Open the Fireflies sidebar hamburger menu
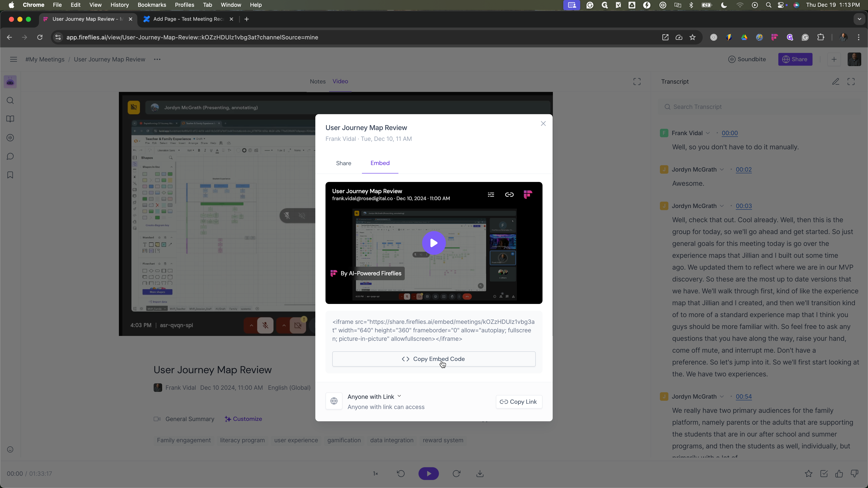 tap(14, 59)
